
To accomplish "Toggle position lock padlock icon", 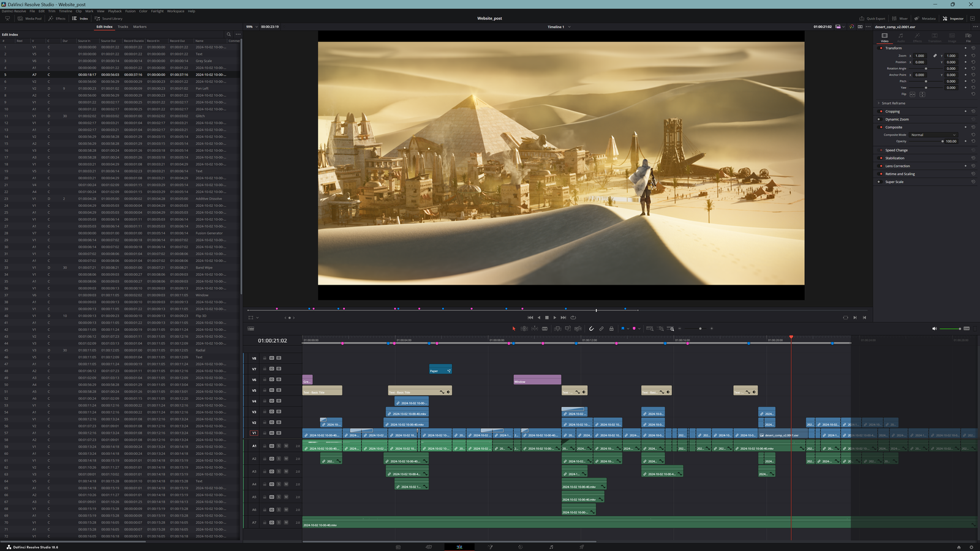I will click(611, 329).
